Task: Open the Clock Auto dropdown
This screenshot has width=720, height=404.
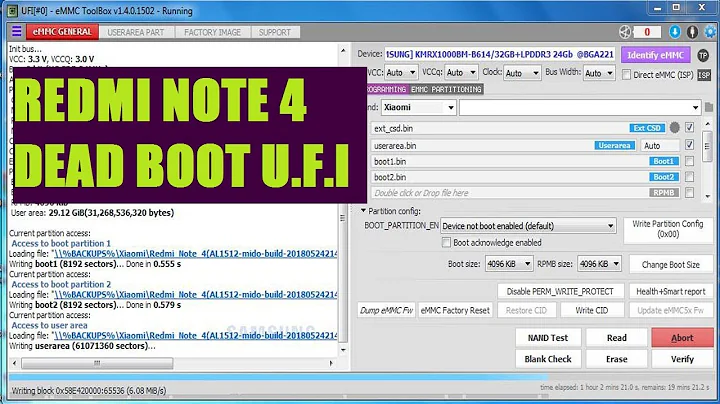Action: point(522,73)
